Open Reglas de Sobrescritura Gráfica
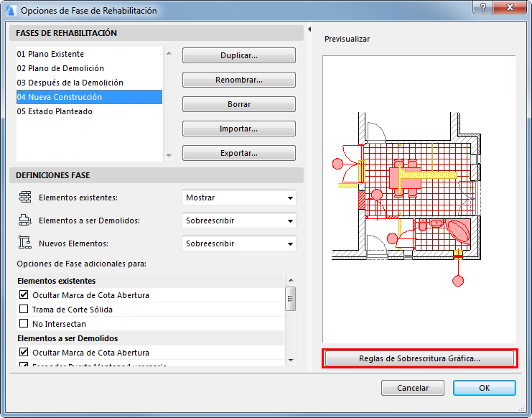This screenshot has width=532, height=418. click(x=419, y=358)
